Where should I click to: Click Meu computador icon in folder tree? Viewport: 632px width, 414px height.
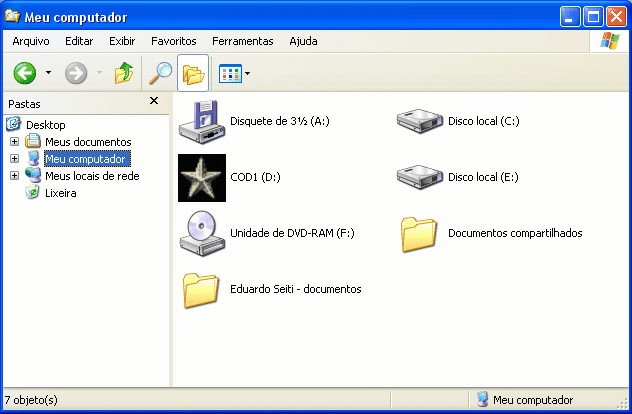(33, 158)
